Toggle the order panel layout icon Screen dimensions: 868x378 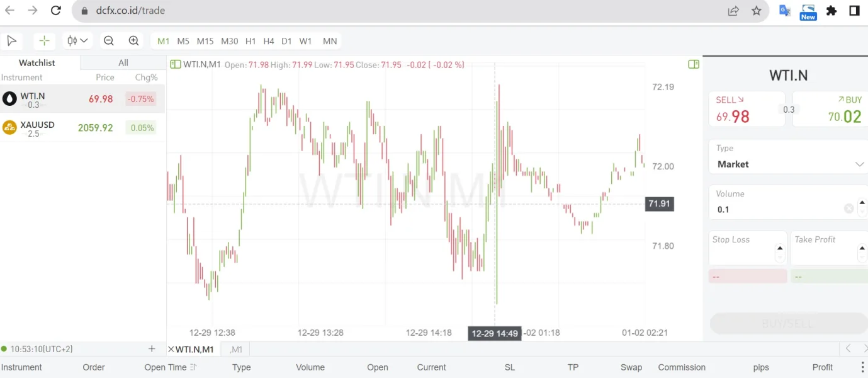(x=694, y=64)
